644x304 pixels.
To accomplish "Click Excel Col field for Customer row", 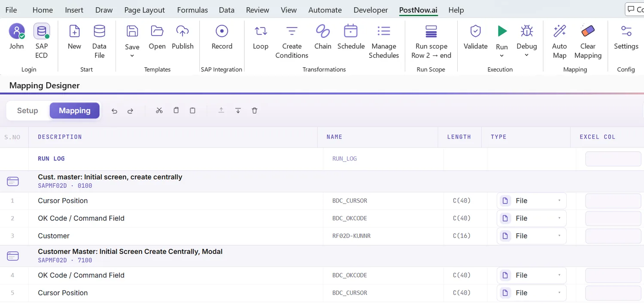I will pyautogui.click(x=613, y=236).
